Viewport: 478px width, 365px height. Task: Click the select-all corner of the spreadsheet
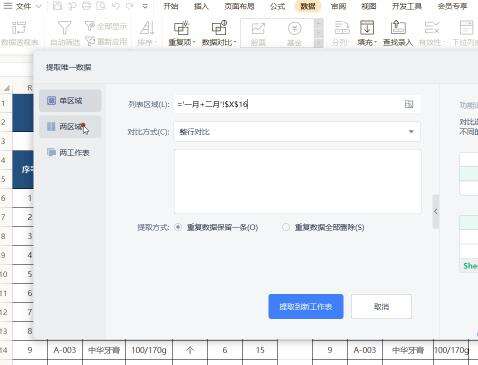click(x=6, y=88)
